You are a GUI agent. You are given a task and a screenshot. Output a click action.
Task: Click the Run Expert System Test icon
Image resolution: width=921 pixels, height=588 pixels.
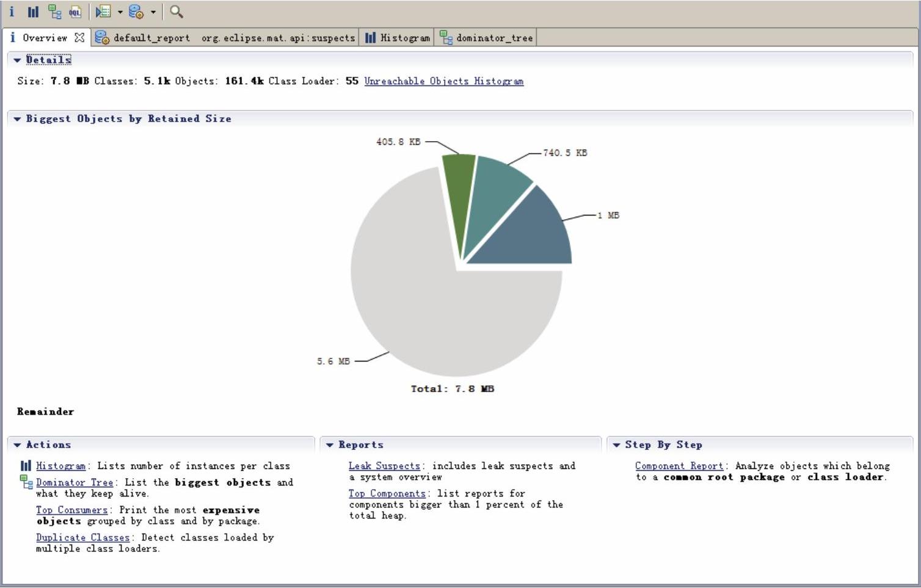click(103, 12)
